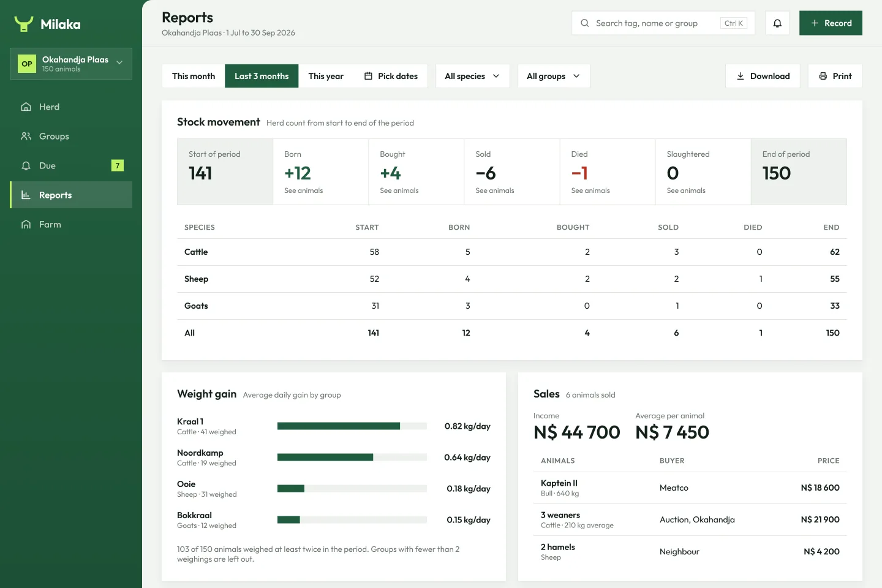The width and height of the screenshot is (882, 588).
Task: Click the Ctrl K shortcut hint
Action: click(734, 23)
